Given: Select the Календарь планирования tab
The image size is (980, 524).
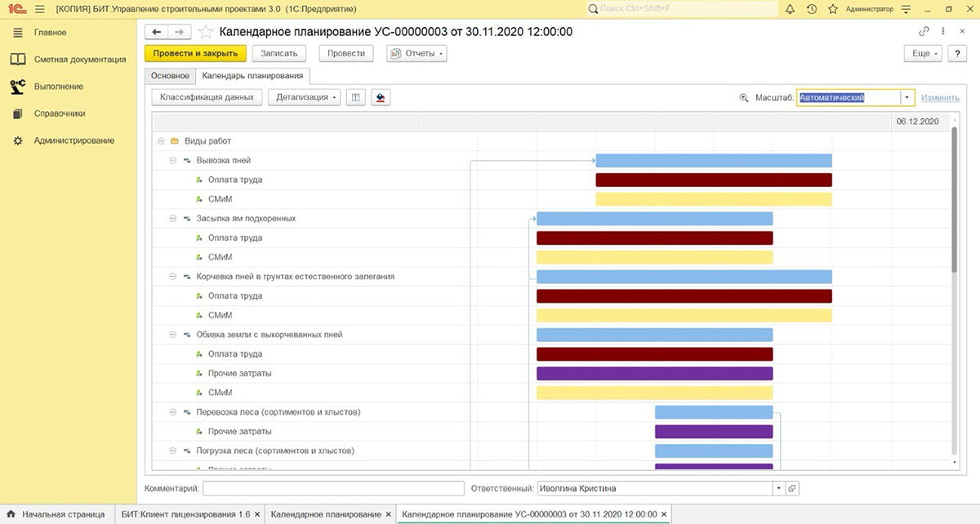Looking at the screenshot, I should tap(252, 76).
